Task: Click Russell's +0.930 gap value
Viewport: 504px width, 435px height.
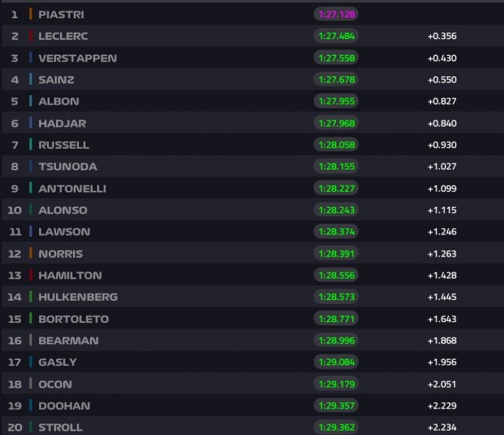Action: (x=442, y=144)
